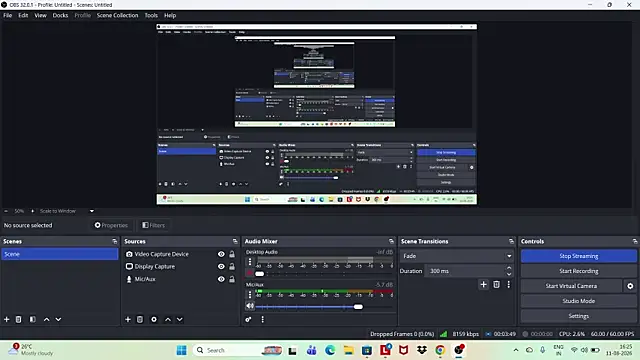
Task: Zoom in preview with plus icon
Action: coord(32,211)
